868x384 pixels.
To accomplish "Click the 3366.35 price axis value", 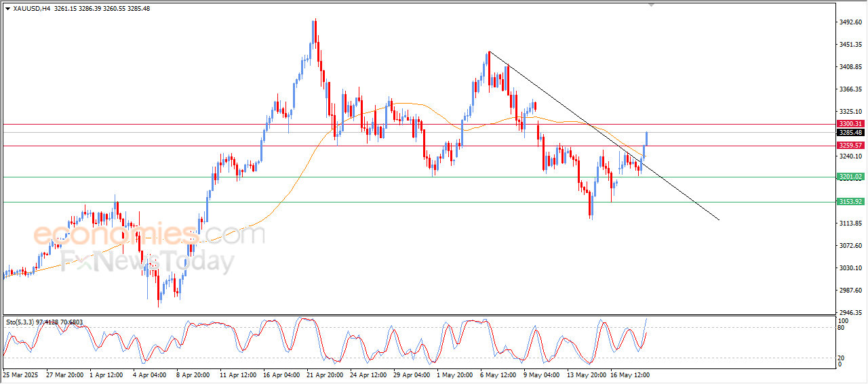I will [852, 89].
